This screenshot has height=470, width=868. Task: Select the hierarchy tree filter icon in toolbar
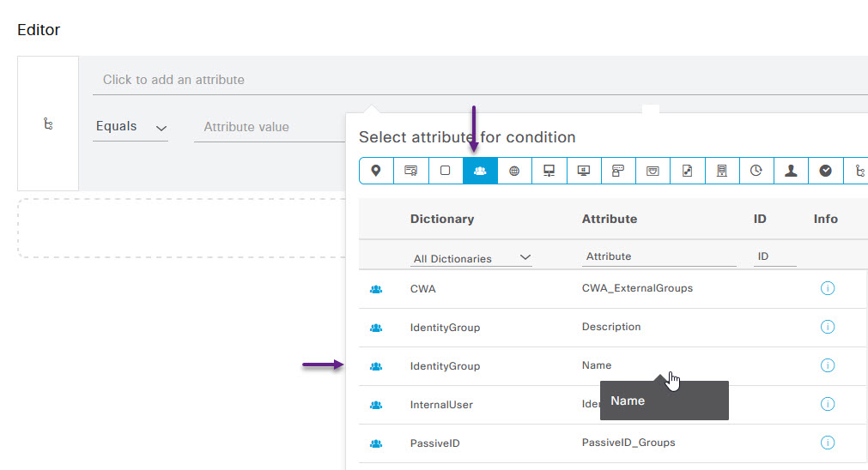point(859,171)
